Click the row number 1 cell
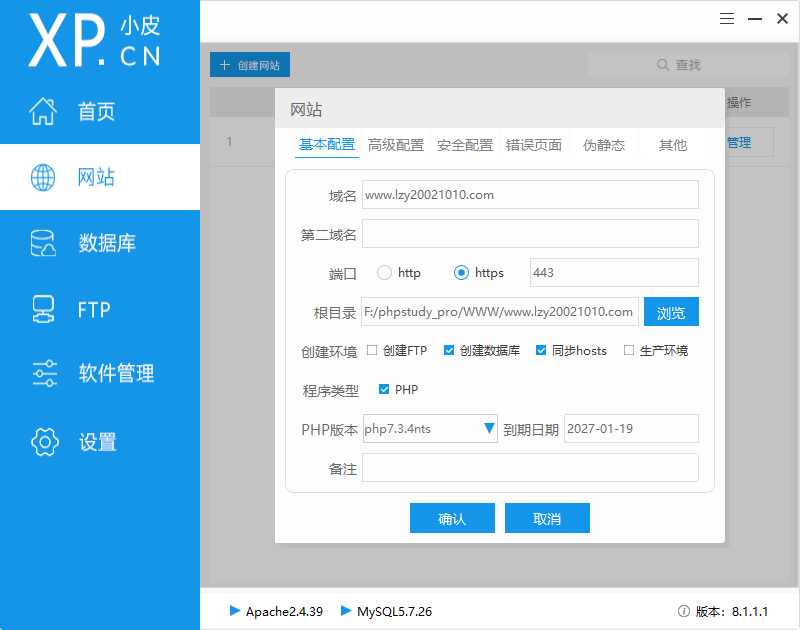 (x=229, y=141)
